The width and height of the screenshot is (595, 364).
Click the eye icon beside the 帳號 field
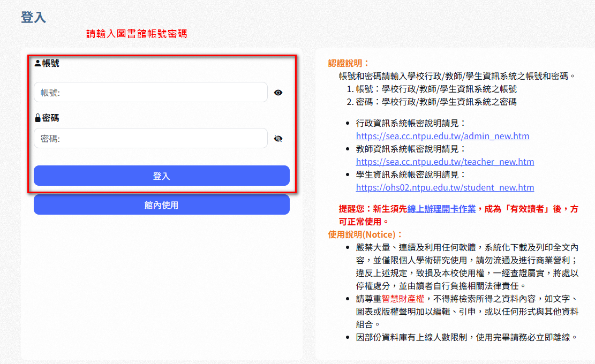click(x=278, y=93)
